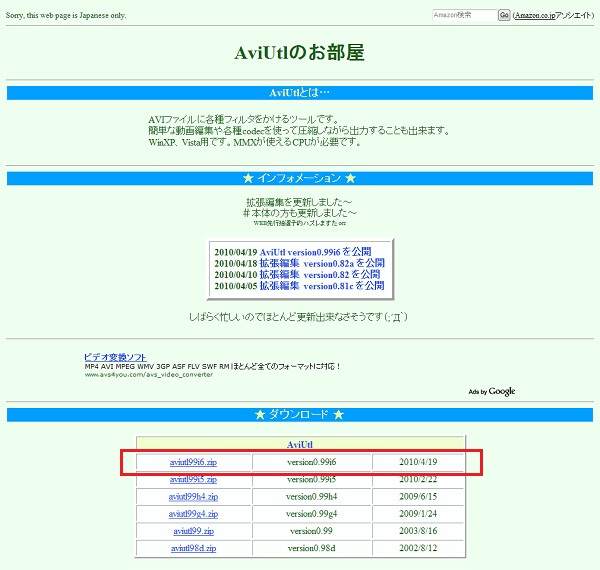Open the Amazon.co.jp associate link
Viewport: 600px width, 570px height.
pos(535,16)
